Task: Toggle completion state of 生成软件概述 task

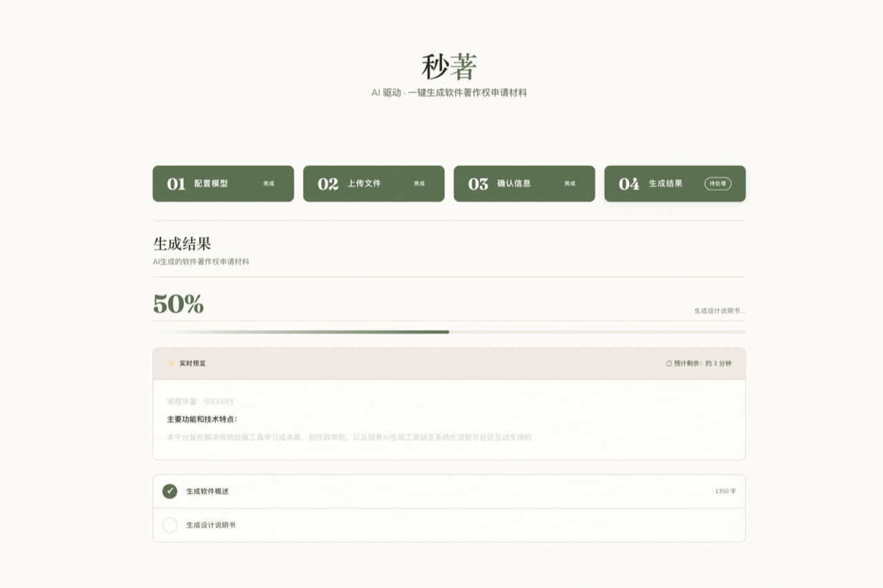Action: coord(170,491)
